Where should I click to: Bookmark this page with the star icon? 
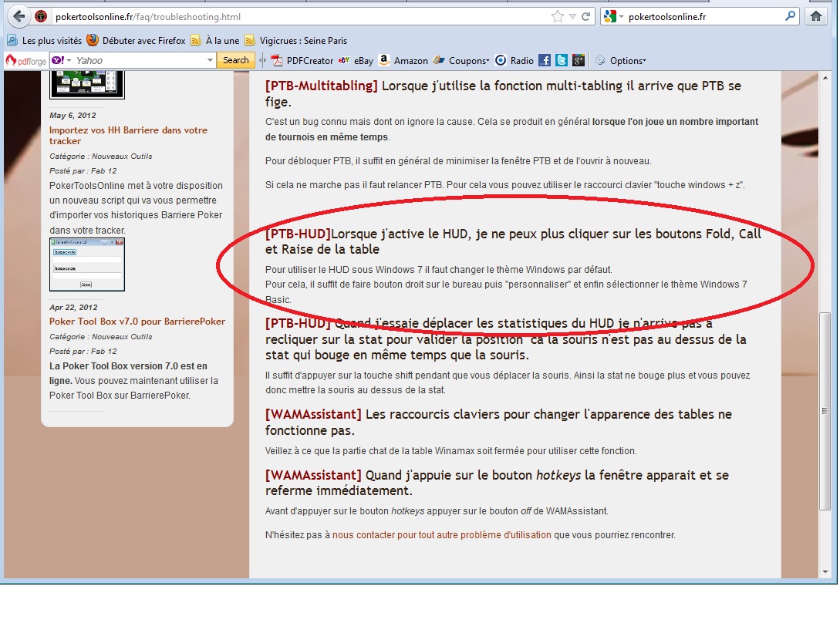click(558, 17)
